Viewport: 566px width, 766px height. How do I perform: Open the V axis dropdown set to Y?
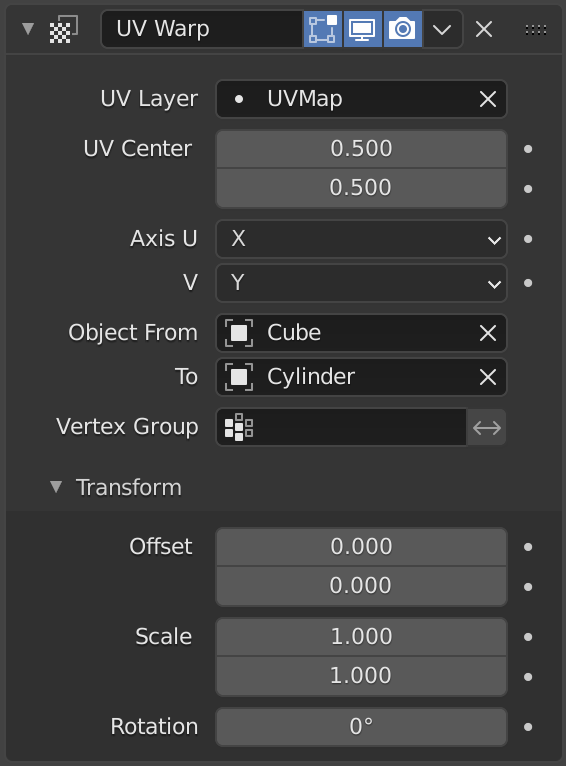[x=361, y=283]
